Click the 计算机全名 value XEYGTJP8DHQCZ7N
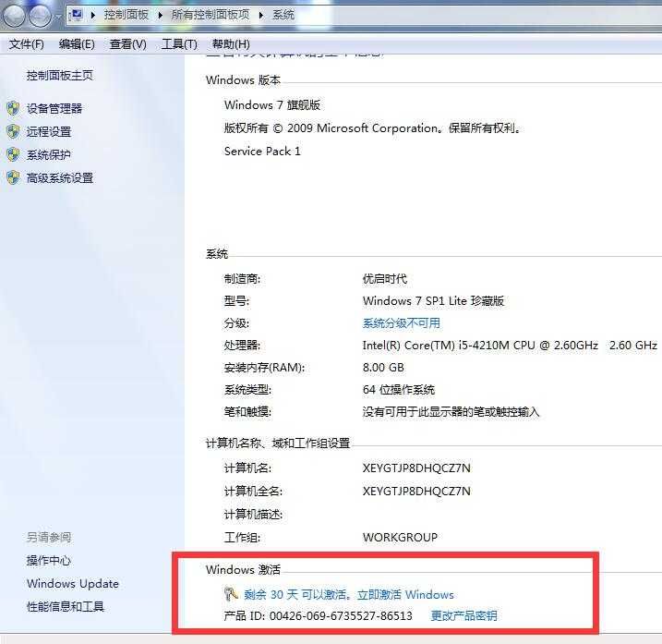The width and height of the screenshot is (662, 644). (x=416, y=491)
